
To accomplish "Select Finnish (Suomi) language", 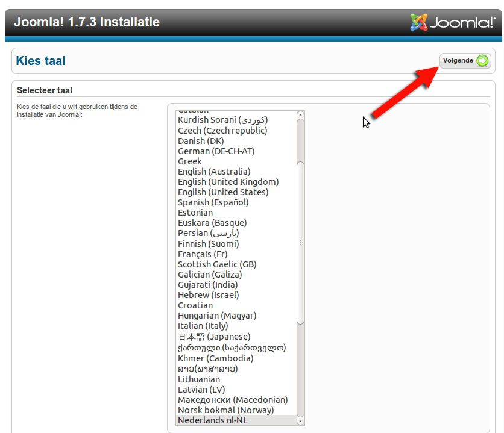I will pos(236,244).
